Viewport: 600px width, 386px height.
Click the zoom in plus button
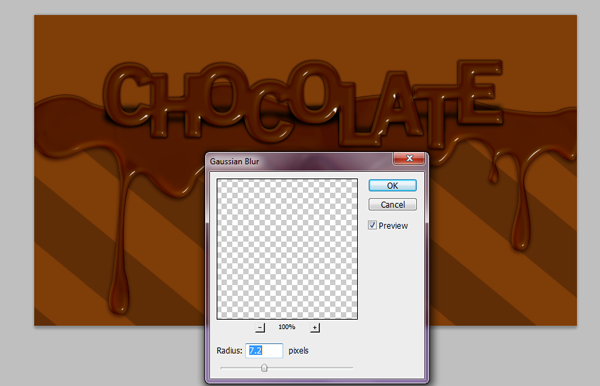point(315,328)
